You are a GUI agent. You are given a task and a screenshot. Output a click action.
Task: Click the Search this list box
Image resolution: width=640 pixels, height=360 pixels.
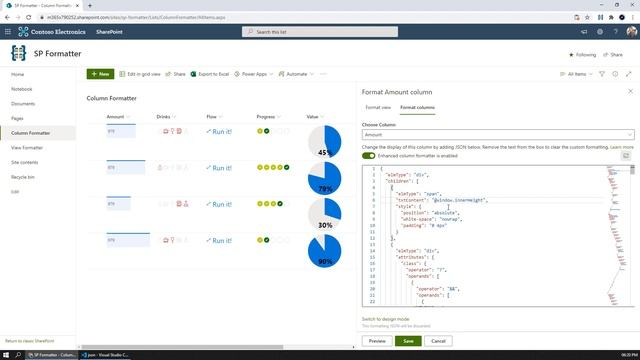point(320,31)
